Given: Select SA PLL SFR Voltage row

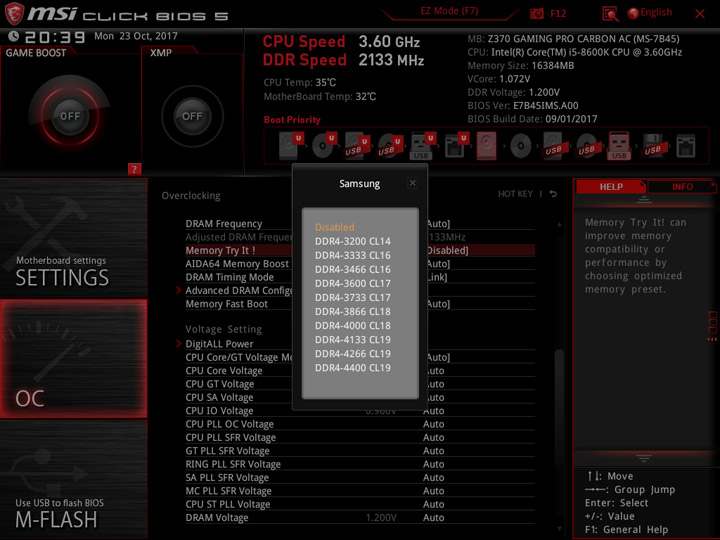Looking at the screenshot, I should [x=360, y=478].
